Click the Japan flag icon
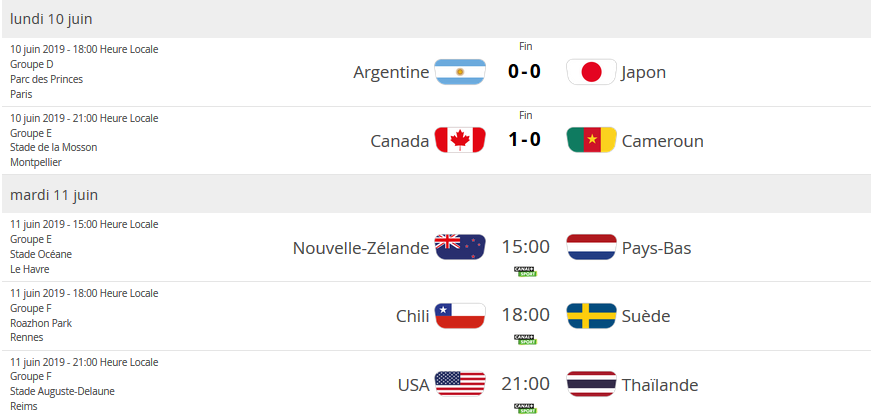Image resolution: width=871 pixels, height=418 pixels. (x=591, y=72)
